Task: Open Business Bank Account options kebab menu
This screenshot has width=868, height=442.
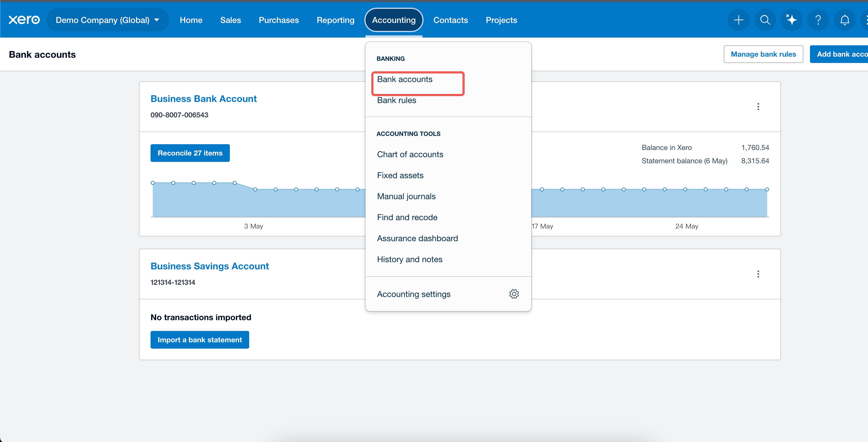Action: pyautogui.click(x=758, y=106)
